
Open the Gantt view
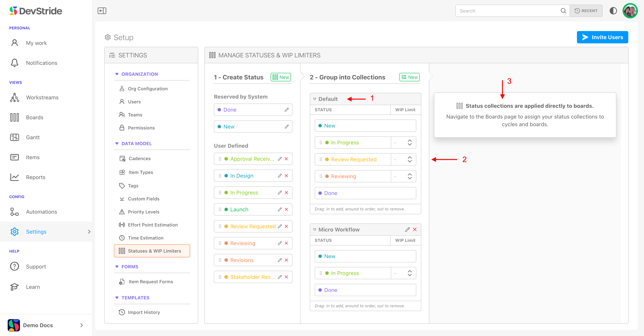[33, 137]
